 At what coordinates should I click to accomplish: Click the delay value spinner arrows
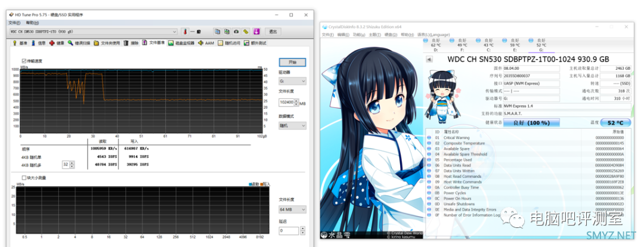[303, 230]
